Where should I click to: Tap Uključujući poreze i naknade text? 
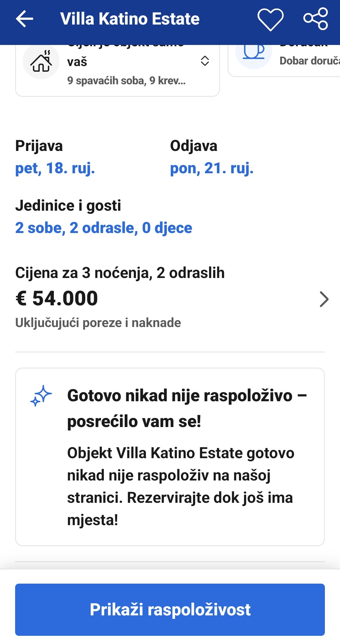point(98,323)
